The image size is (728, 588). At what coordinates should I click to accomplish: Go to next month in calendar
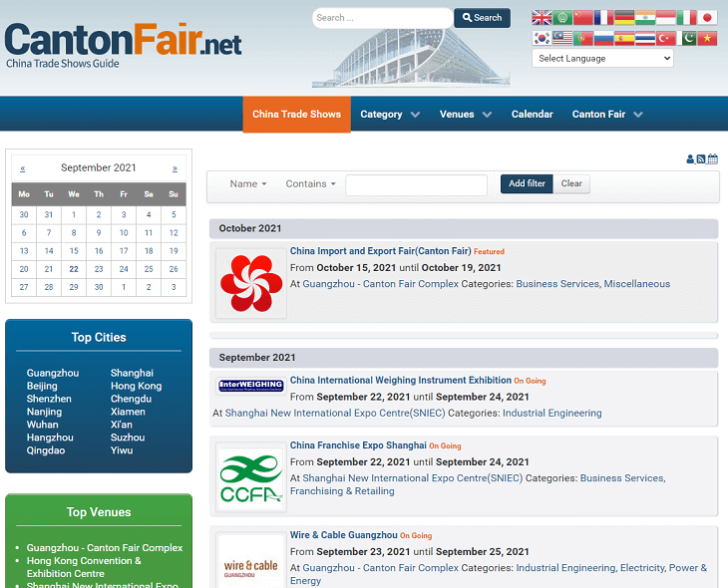tap(175, 168)
